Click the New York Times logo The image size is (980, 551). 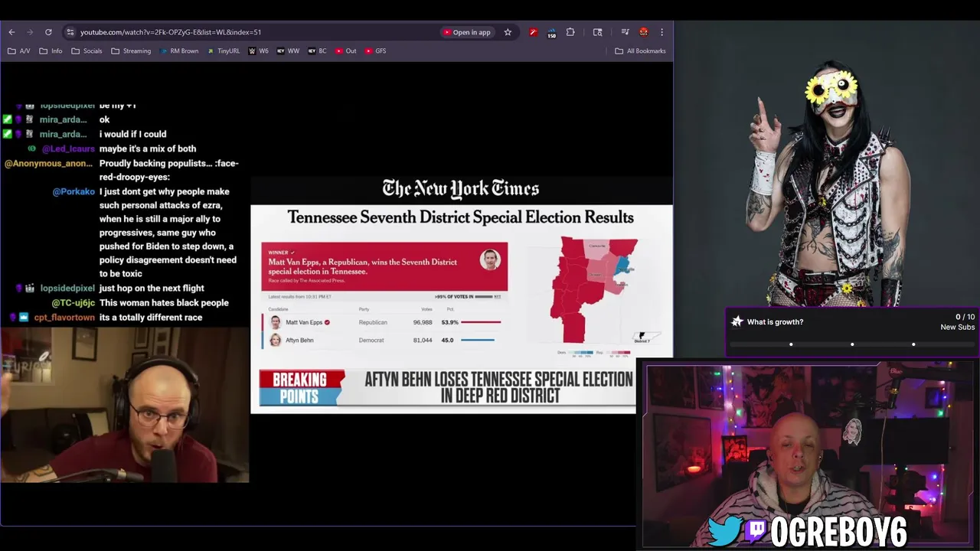point(461,189)
